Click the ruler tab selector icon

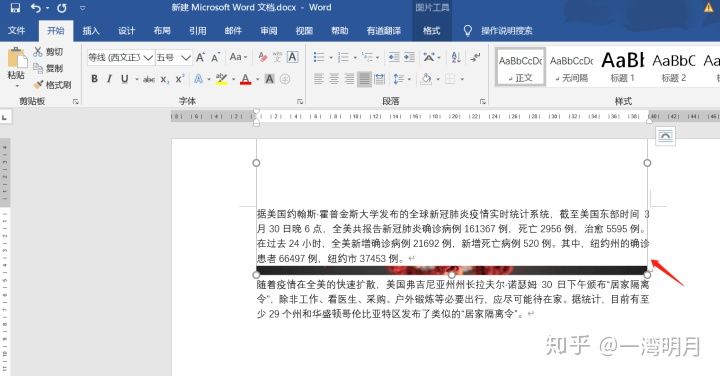coord(5,118)
